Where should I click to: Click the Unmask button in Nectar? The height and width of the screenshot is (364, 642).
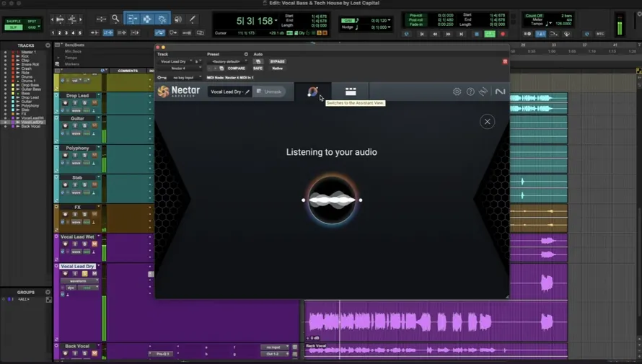pyautogui.click(x=269, y=92)
